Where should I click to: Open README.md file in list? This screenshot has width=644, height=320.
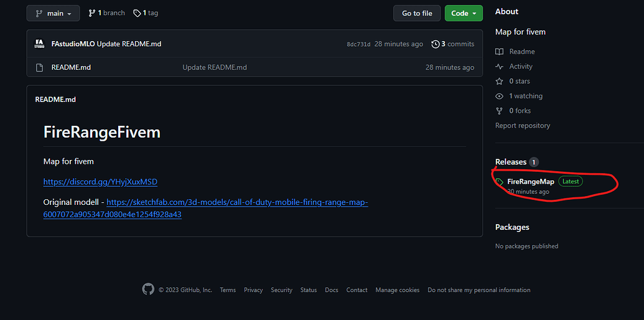click(x=71, y=67)
